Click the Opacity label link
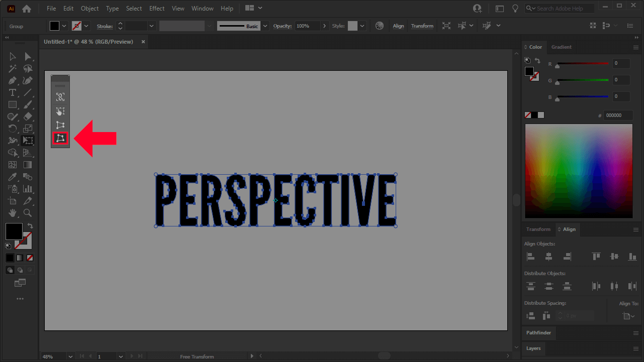644x362 pixels. click(x=283, y=26)
